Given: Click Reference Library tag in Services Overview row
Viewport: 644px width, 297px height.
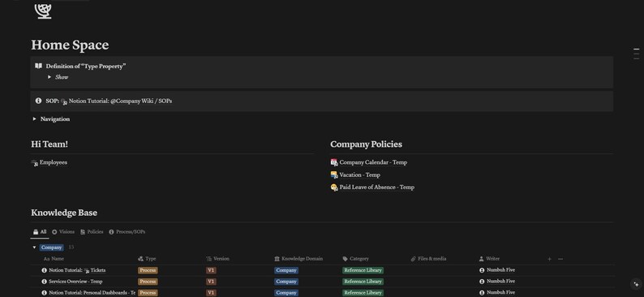Looking at the screenshot, I should 363,282.
